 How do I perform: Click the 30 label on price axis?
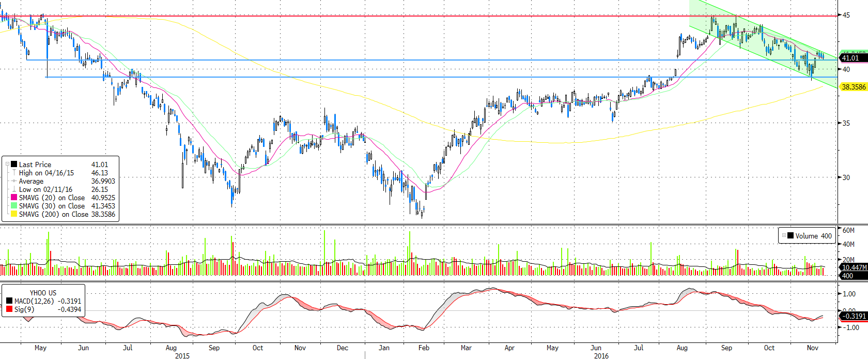[x=846, y=177]
